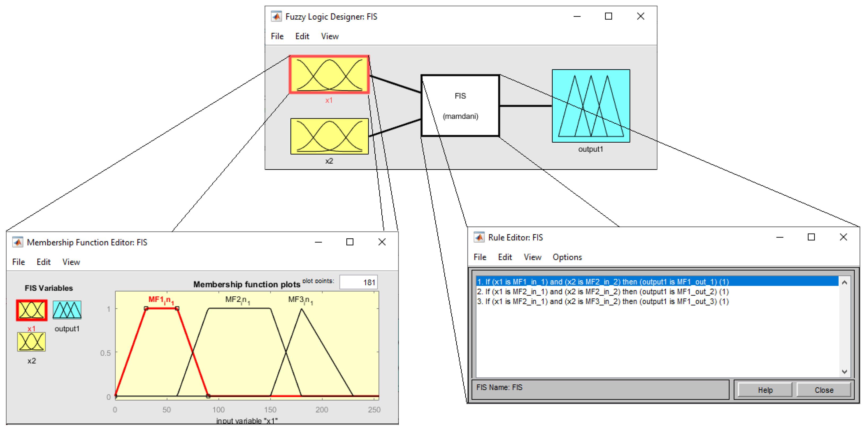Select rule 3 in the rule list
Image resolution: width=868 pixels, height=430 pixels.
603,301
